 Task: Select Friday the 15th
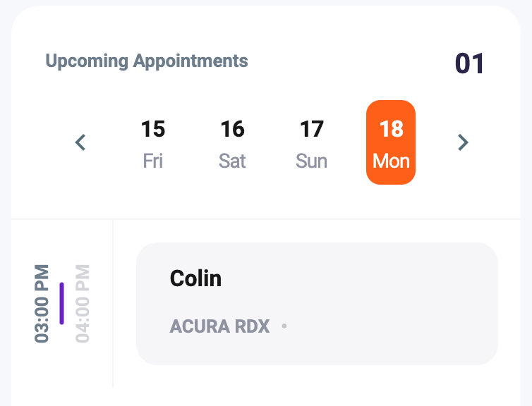pos(152,143)
